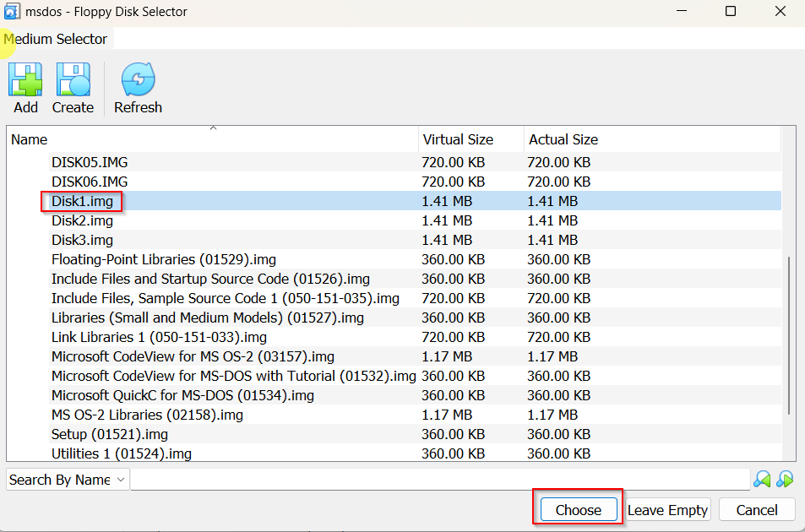This screenshot has width=805, height=532.
Task: Sort list by Virtual Size column
Action: point(470,139)
